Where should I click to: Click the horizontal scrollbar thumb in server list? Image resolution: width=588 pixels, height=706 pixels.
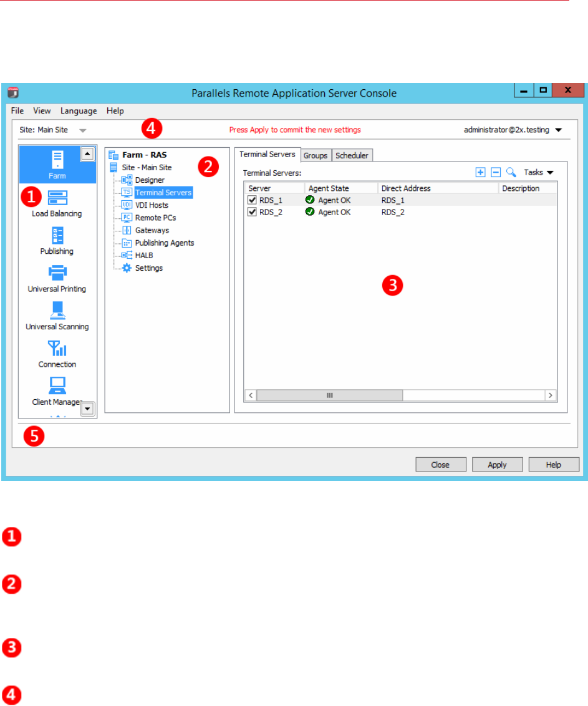coord(330,395)
